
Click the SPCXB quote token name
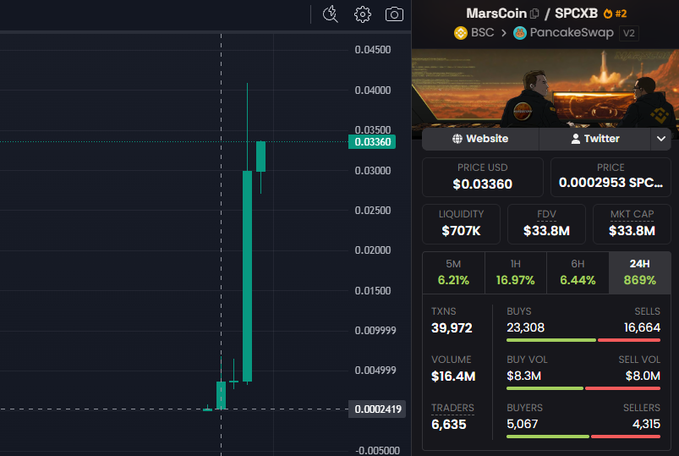coord(576,13)
